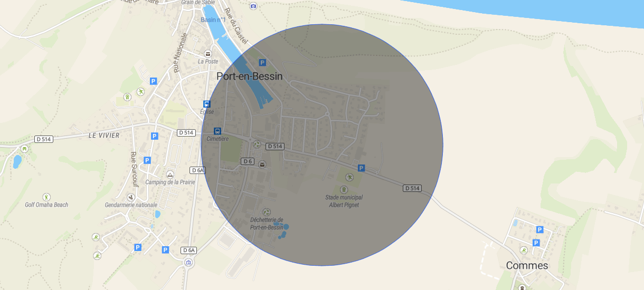Click the Camping de la Prairie tent icon

[x=170, y=174]
